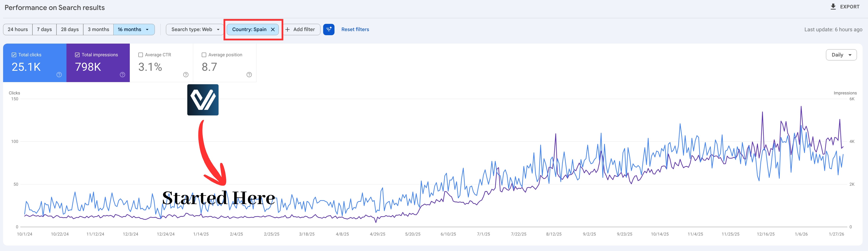Screen dimensions: 868x251
Task: Enable the Average CTR checkbox
Action: click(x=141, y=55)
